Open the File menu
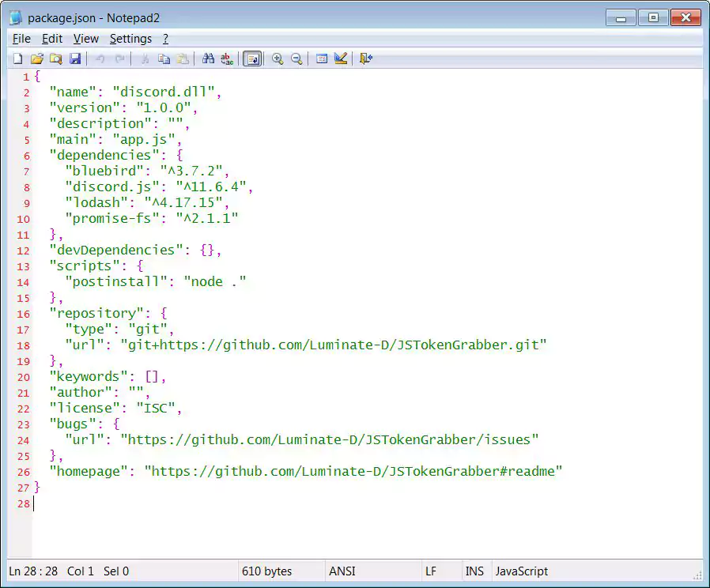This screenshot has width=710, height=588. pyautogui.click(x=21, y=39)
